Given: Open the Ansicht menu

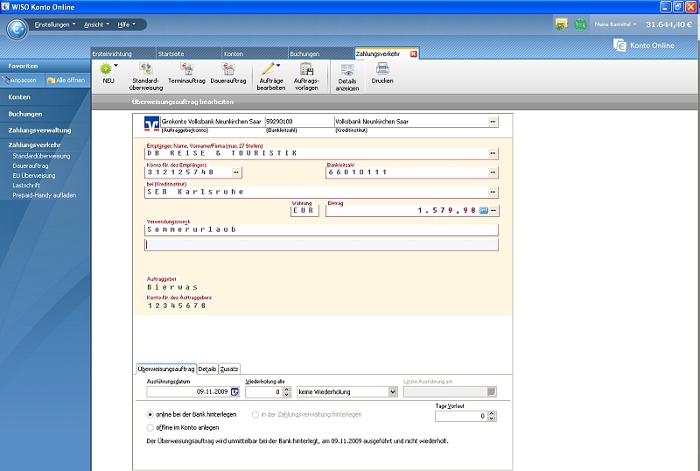Looking at the screenshot, I should [x=96, y=25].
